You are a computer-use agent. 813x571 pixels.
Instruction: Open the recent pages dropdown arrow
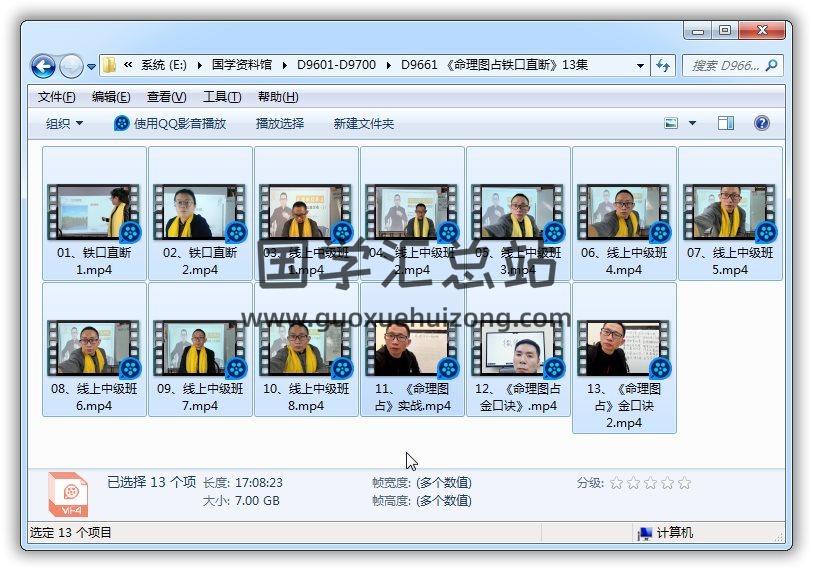(x=92, y=67)
